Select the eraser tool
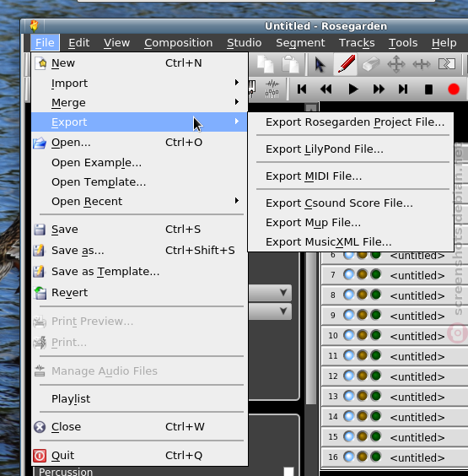Image resolution: width=468 pixels, height=476 pixels. point(371,64)
